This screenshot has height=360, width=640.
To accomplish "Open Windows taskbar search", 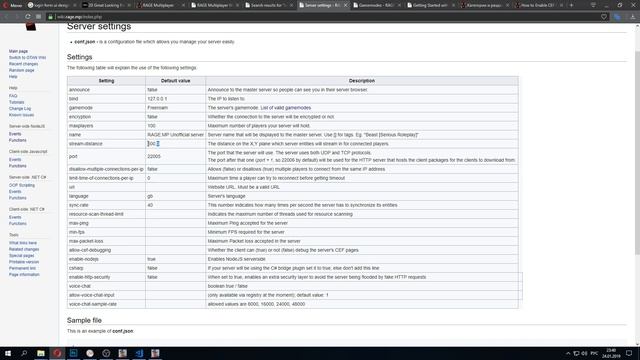I will coord(24,353).
